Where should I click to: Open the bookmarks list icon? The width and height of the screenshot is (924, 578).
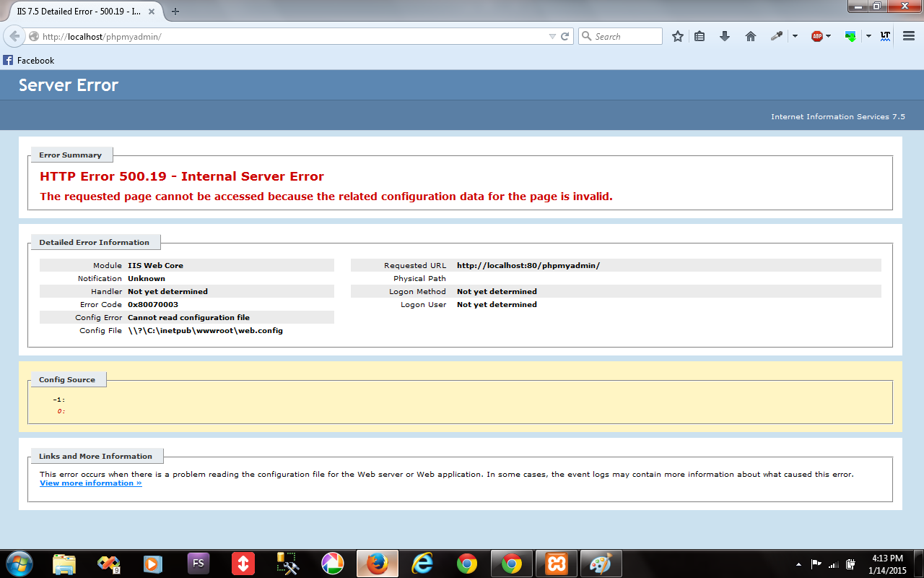(699, 36)
